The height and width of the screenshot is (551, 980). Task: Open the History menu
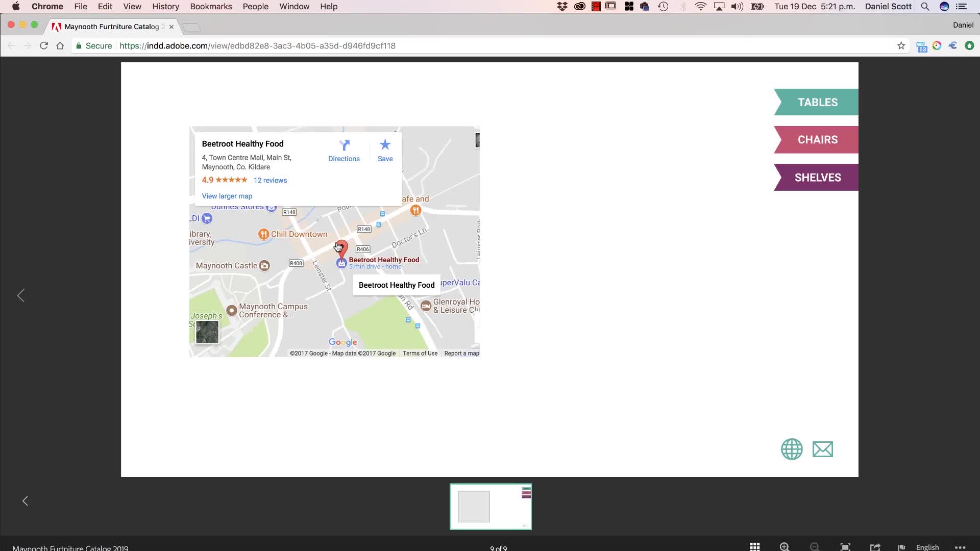(165, 6)
